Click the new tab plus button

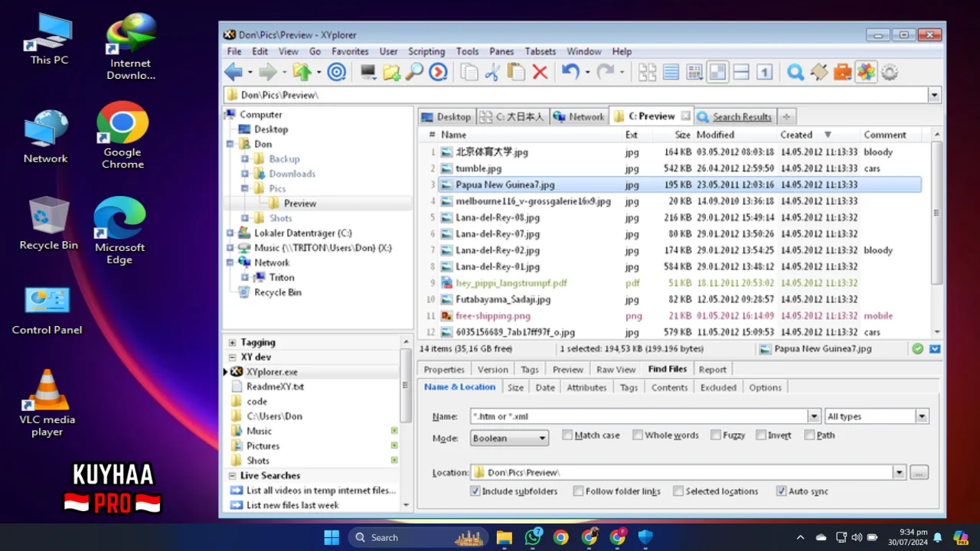pyautogui.click(x=786, y=116)
